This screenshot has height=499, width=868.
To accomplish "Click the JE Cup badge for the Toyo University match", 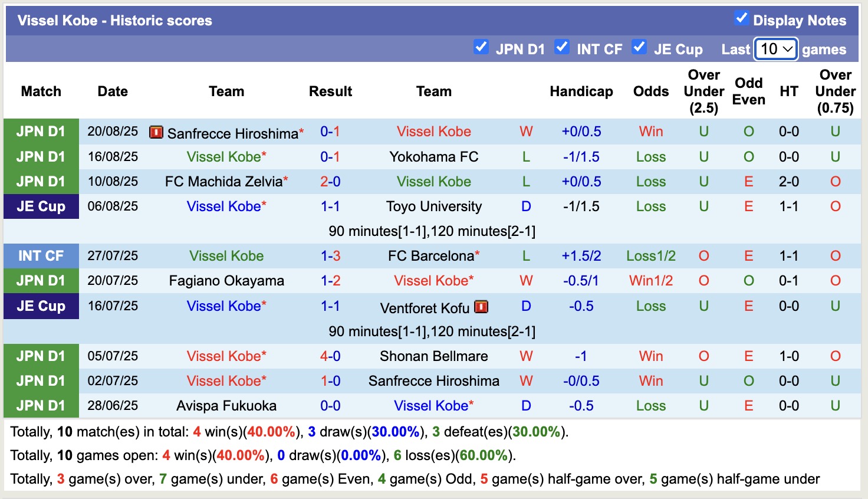I will [41, 206].
